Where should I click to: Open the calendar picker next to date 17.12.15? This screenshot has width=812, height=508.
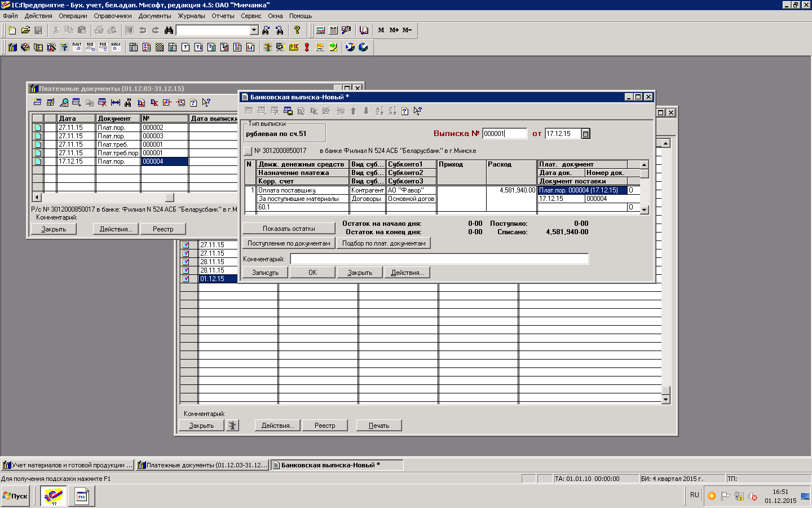pos(585,134)
